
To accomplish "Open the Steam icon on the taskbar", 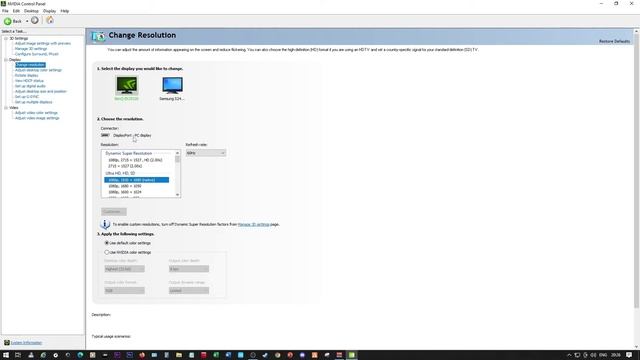I will [x=265, y=355].
